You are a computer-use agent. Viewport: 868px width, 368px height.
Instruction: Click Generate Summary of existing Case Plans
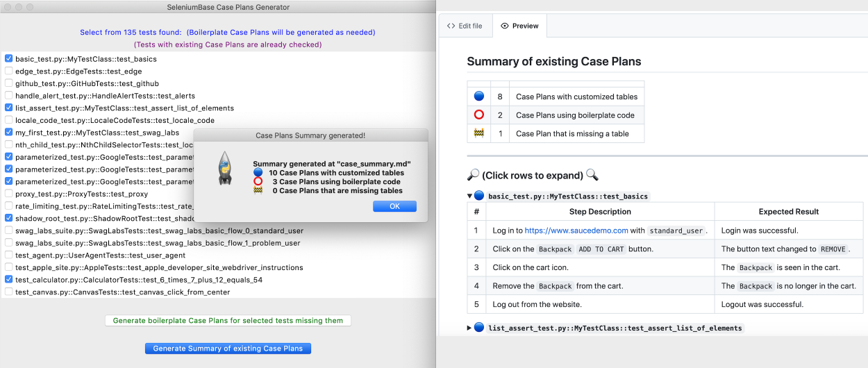228,349
